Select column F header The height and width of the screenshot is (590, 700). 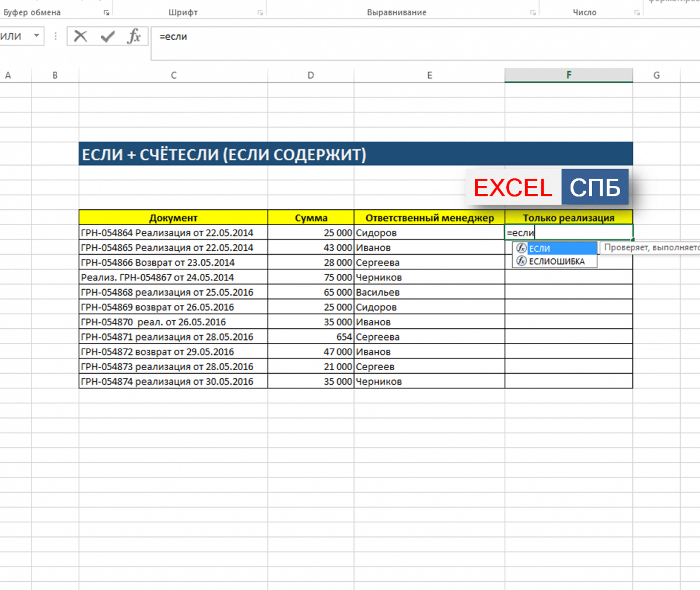tap(568, 75)
